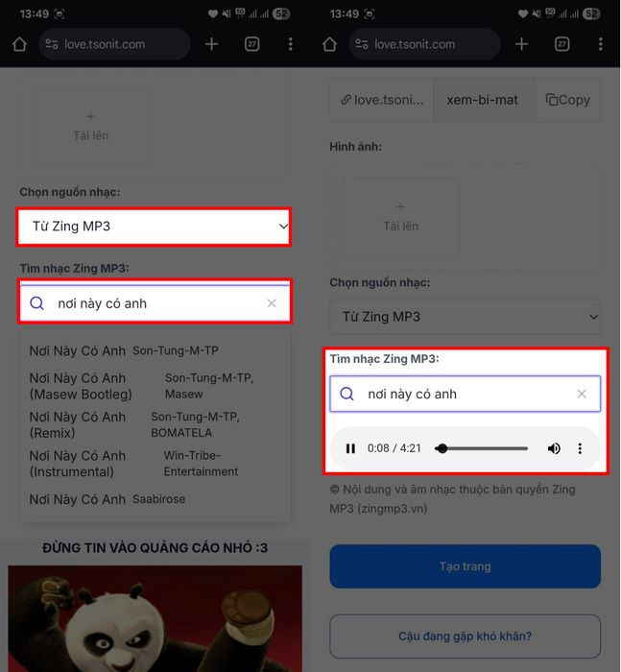The width and height of the screenshot is (621, 672).
Task: Open audio player's three-dot options
Action: click(580, 448)
